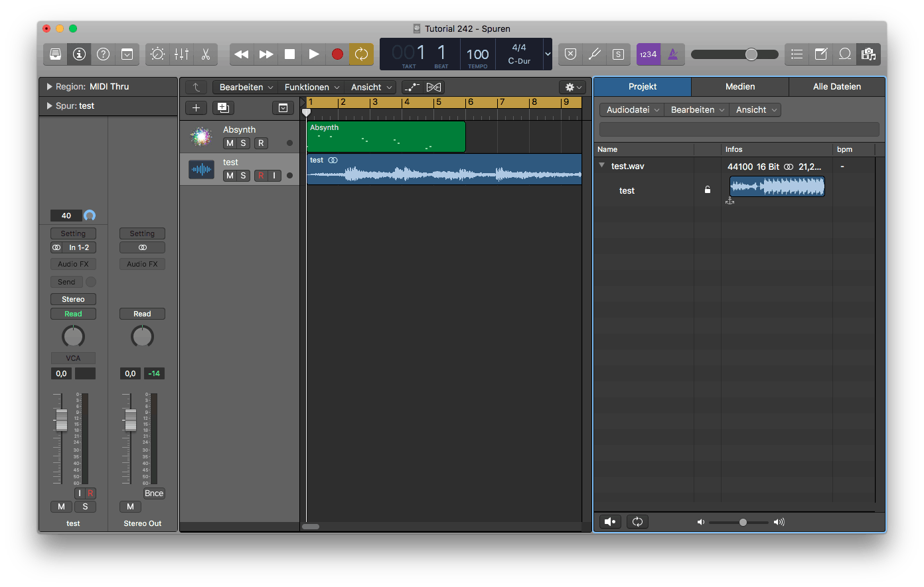Open the Library icon in toolbar

click(55, 54)
